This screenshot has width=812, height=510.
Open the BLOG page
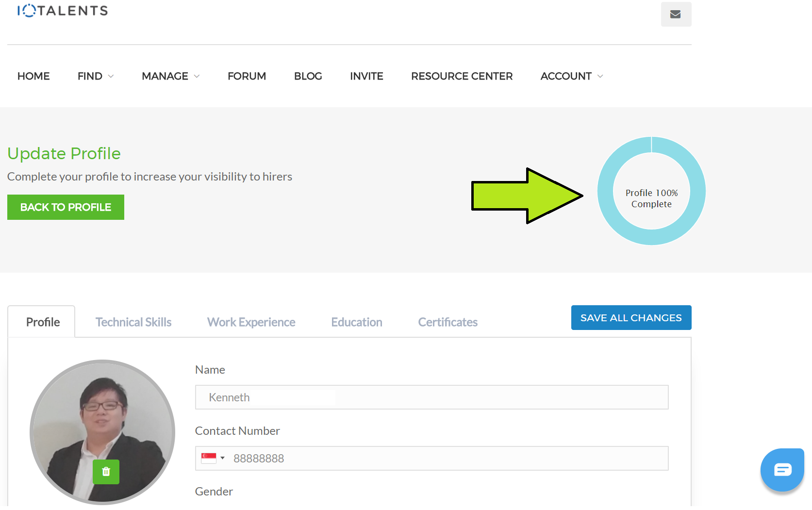[x=308, y=76]
